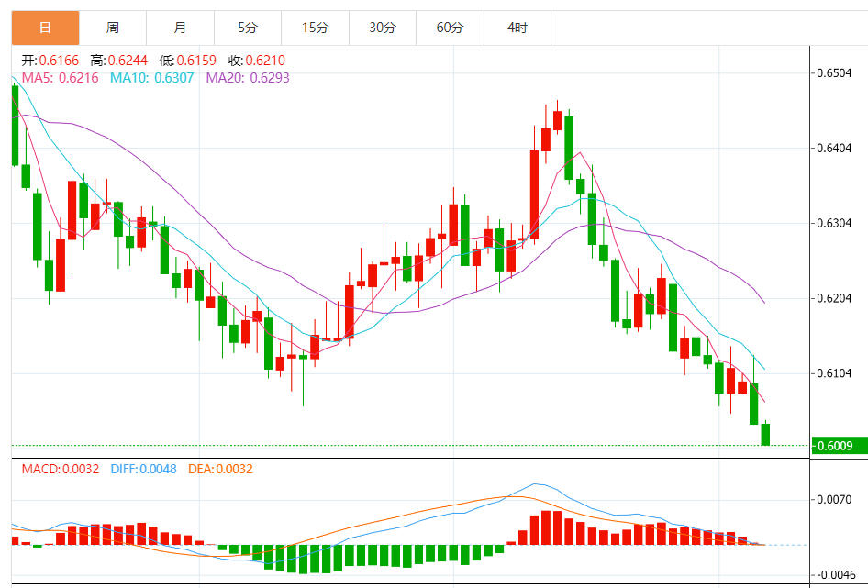Open the 30分 timeframe tab
Screen dimensions: 868x588
[x=383, y=28]
